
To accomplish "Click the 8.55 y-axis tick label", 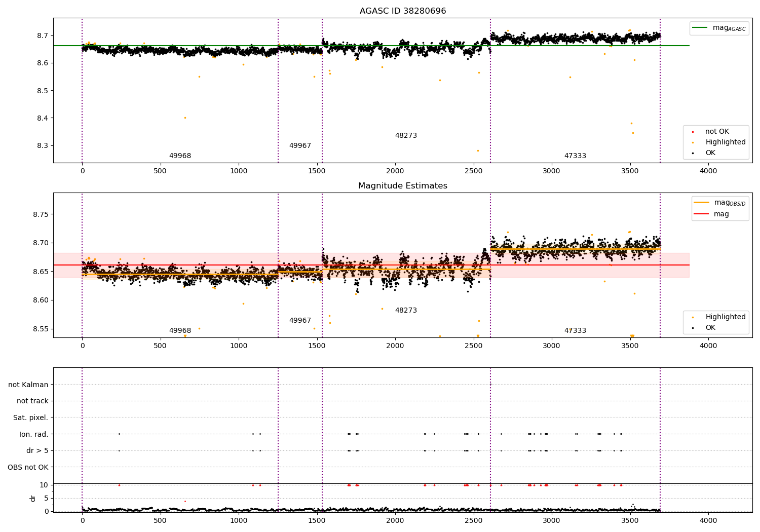I will (41, 329).
